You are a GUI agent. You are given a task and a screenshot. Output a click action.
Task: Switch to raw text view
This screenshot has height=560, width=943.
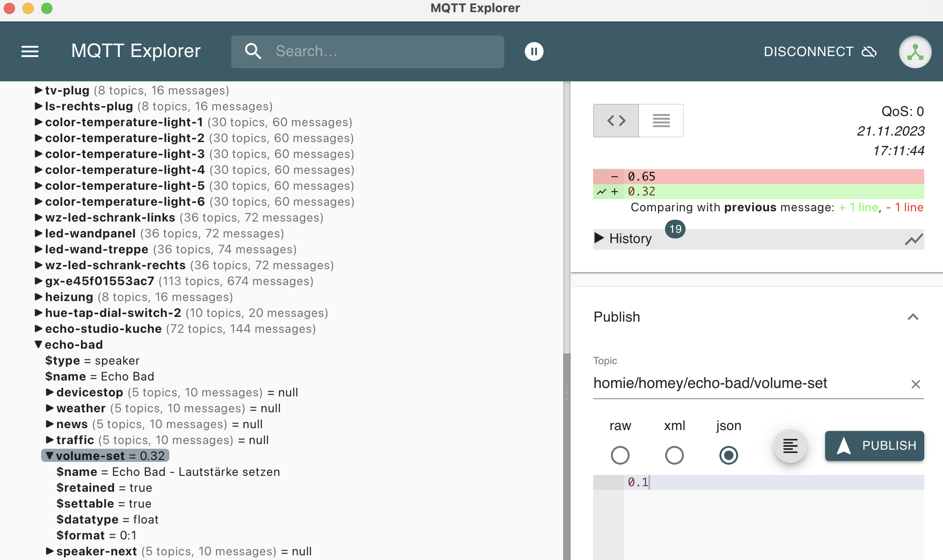[x=661, y=121]
